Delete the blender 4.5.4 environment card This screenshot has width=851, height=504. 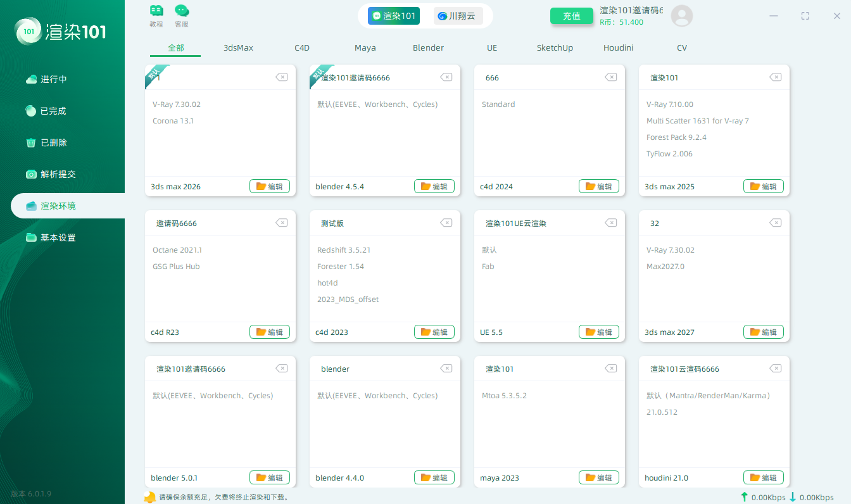[x=446, y=77]
